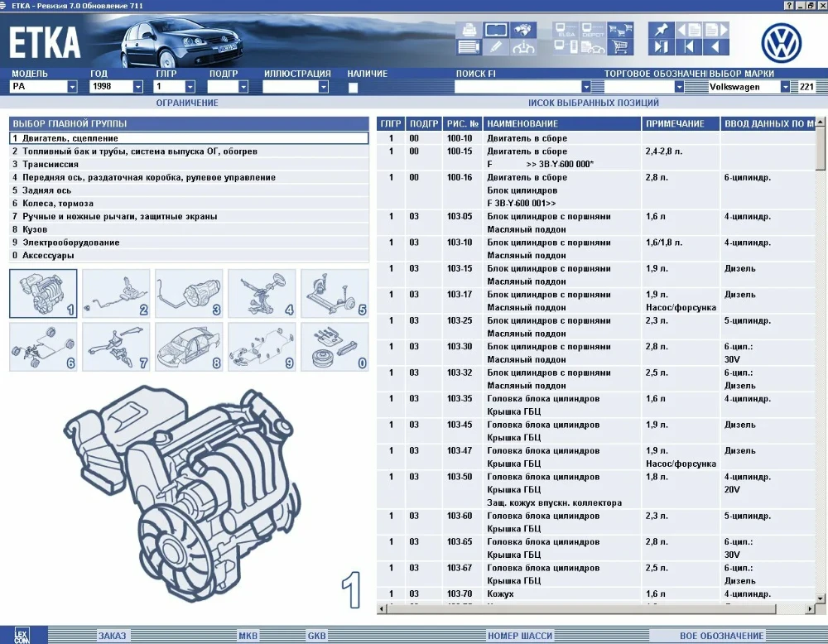Click the ПРИМЕЧАНИЕ column header

pos(681,123)
